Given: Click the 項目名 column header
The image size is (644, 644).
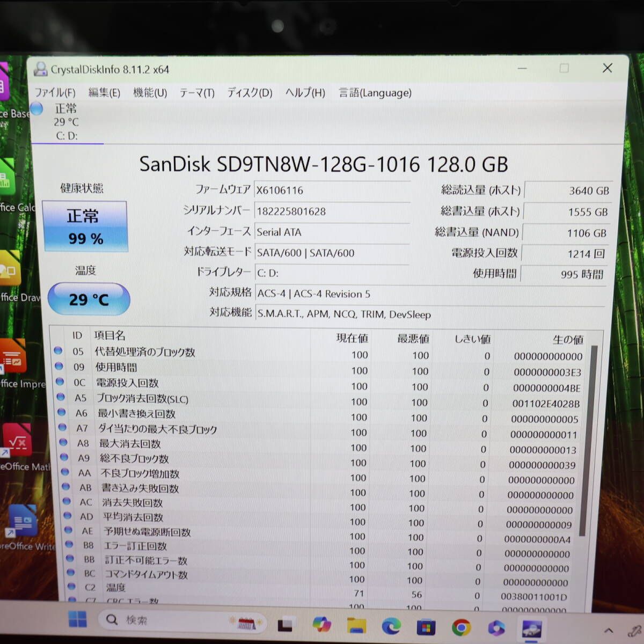Looking at the screenshot, I should coord(110,335).
